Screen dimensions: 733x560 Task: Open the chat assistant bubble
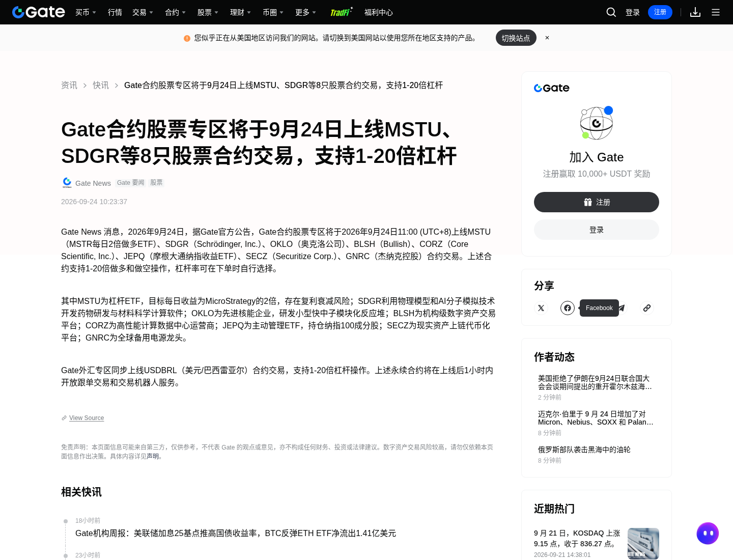(708, 534)
